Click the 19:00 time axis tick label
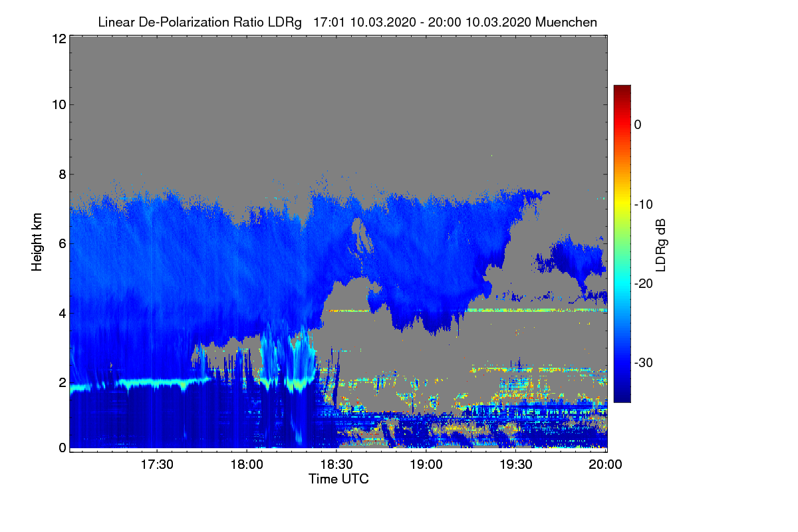The width and height of the screenshot is (798, 532). click(426, 465)
